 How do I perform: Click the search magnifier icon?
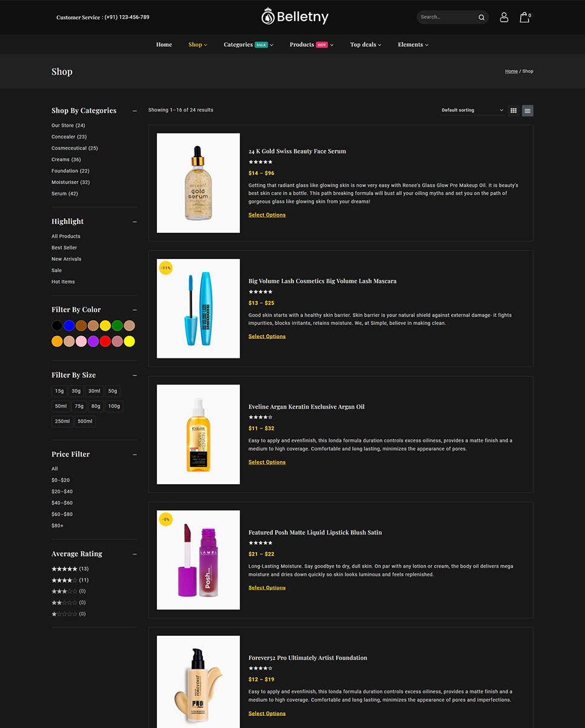click(x=481, y=18)
